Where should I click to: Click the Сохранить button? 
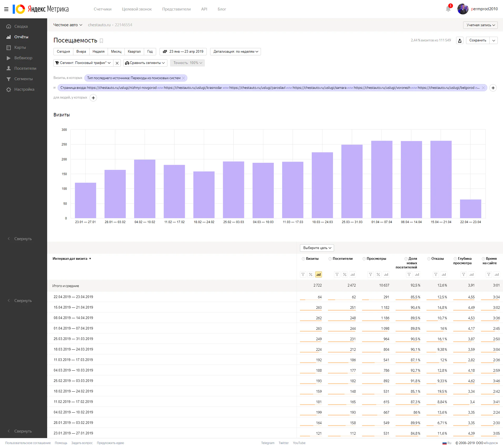tap(478, 40)
